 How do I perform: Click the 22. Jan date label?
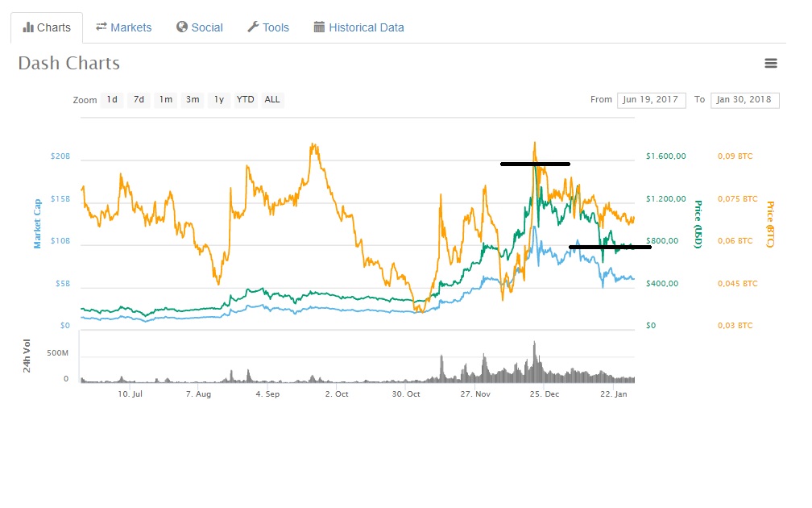614,394
